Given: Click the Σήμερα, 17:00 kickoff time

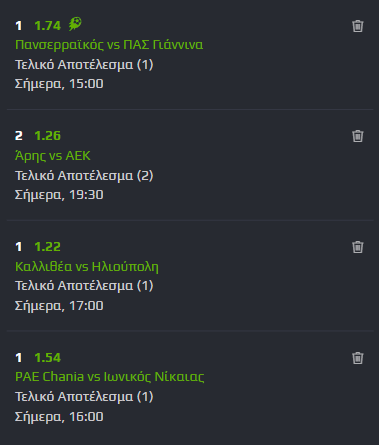Looking at the screenshot, I should 59,306.
